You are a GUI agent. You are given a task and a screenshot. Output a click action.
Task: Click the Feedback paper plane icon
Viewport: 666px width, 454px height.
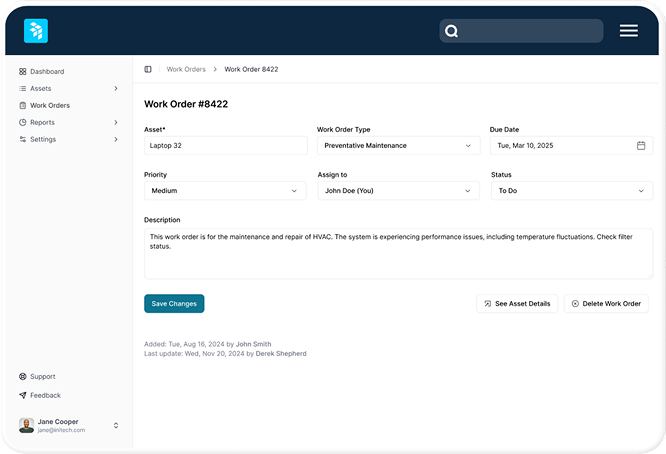tap(23, 395)
